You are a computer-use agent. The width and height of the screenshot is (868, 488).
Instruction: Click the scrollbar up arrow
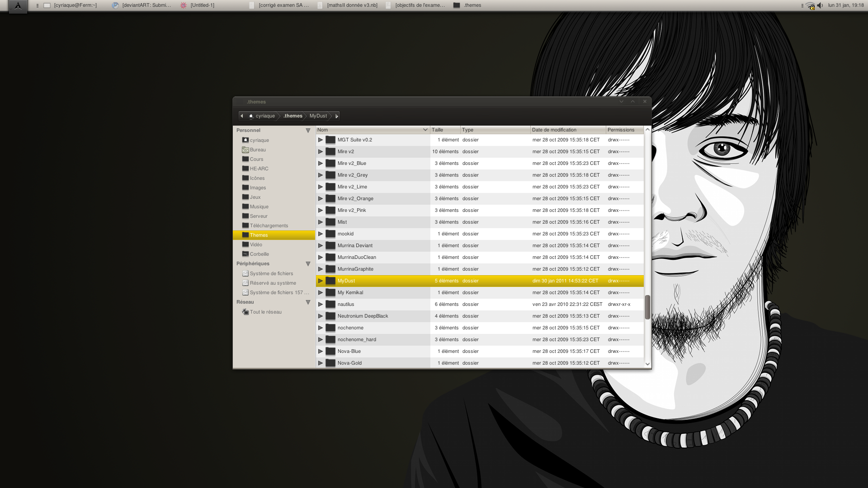coord(647,130)
